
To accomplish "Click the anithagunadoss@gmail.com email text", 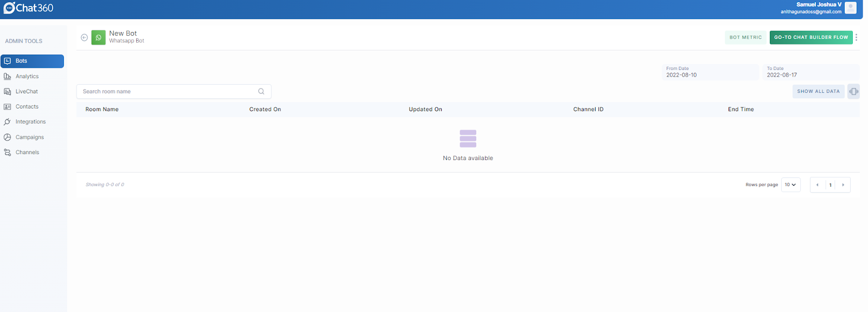I will coord(811,12).
